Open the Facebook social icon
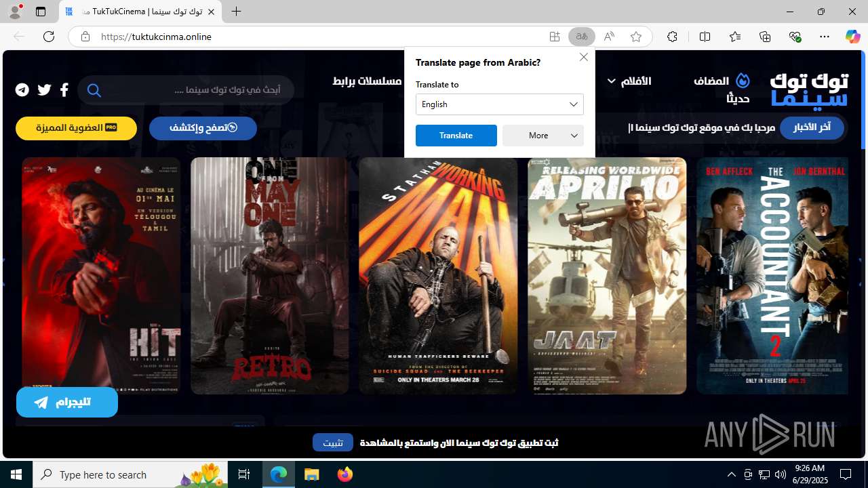 pos(64,89)
